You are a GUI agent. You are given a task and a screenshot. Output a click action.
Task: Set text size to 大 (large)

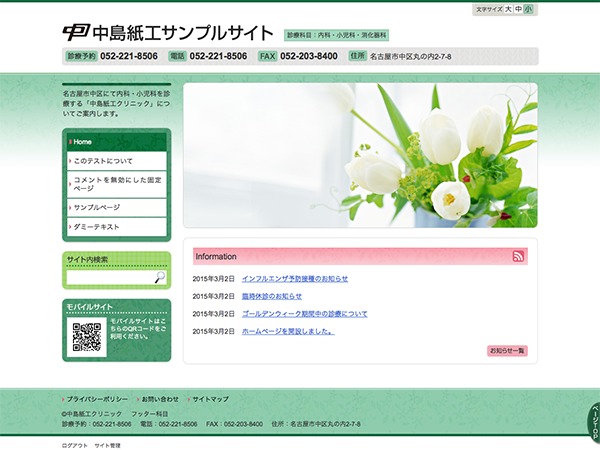(x=508, y=9)
